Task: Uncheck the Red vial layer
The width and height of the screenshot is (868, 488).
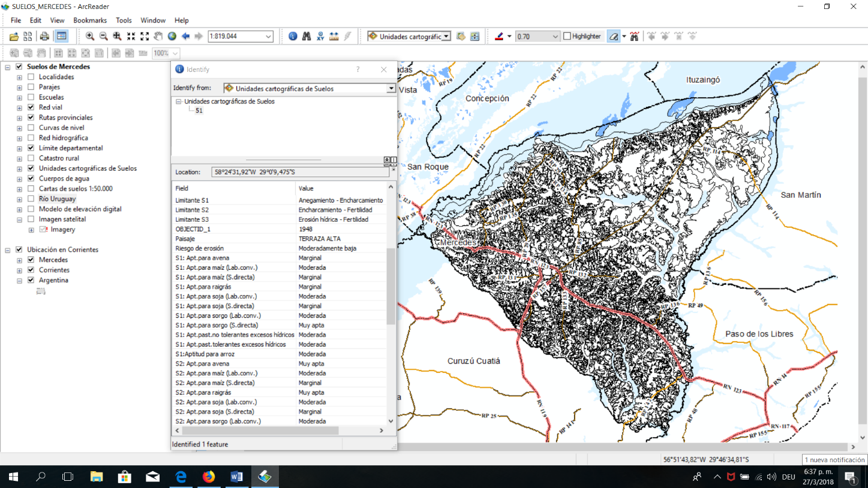Action: (31, 107)
